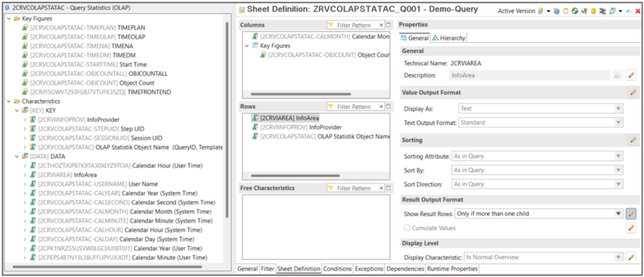Open the Conditions tab at the bottom
The height and width of the screenshot is (277, 644).
[337, 269]
